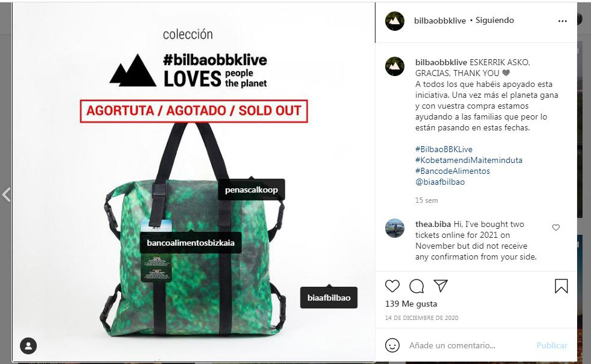This screenshot has width=591, height=364.
Task: Open comments with the speech bubble icon
Action: tap(417, 286)
